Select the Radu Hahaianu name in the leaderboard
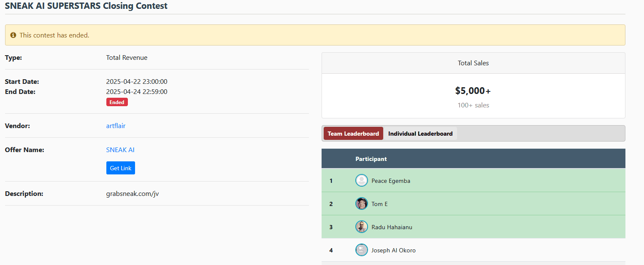The height and width of the screenshot is (265, 644). click(x=392, y=227)
